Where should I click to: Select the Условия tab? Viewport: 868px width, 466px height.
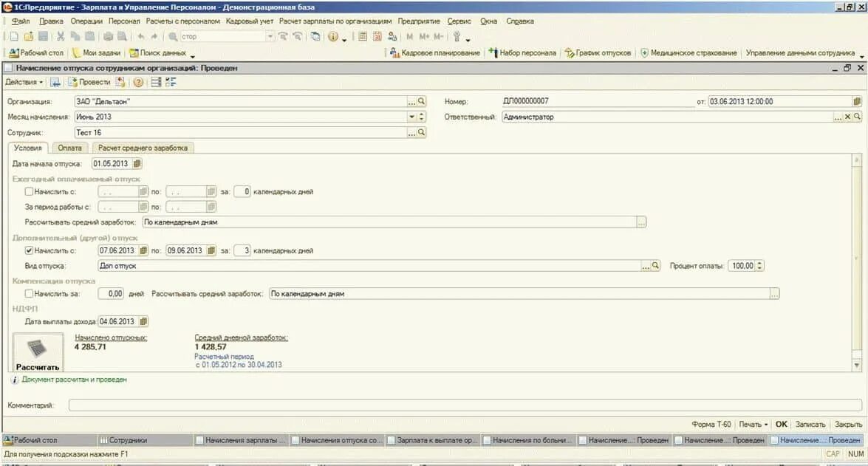coord(27,148)
